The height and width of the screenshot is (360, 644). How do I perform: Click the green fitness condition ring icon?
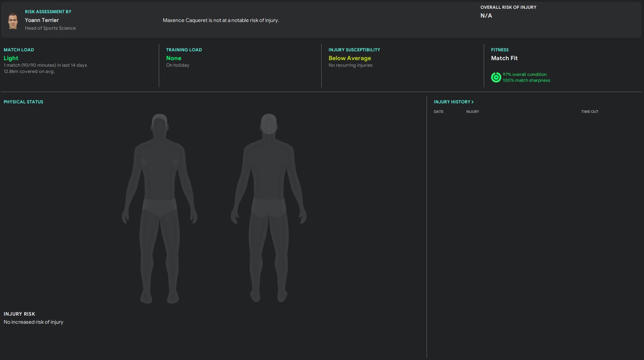(x=496, y=77)
